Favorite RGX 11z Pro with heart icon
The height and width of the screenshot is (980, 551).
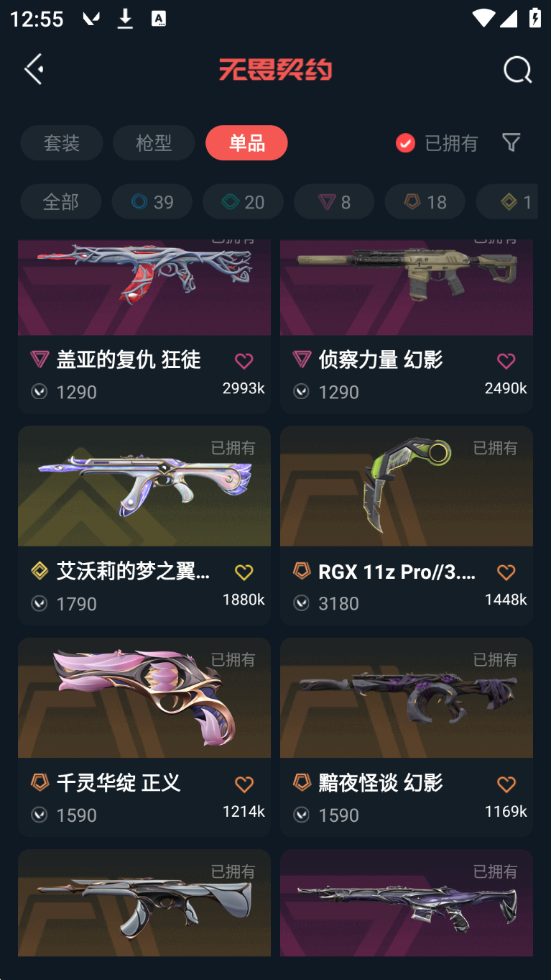click(x=506, y=572)
